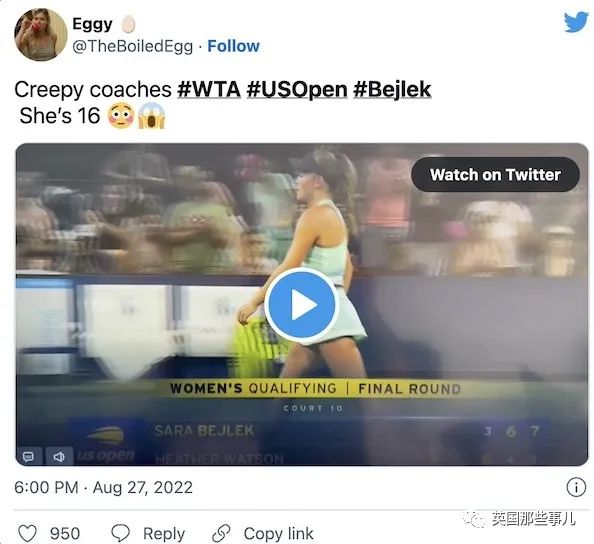Image resolution: width=594 pixels, height=544 pixels.
Task: Open the @TheBoiledEgg handle link
Action: click(x=133, y=46)
